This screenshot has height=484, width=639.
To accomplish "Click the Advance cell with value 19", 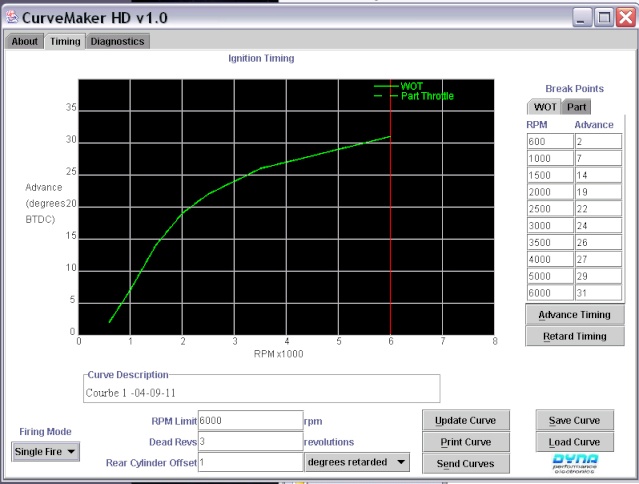I will pos(598,192).
